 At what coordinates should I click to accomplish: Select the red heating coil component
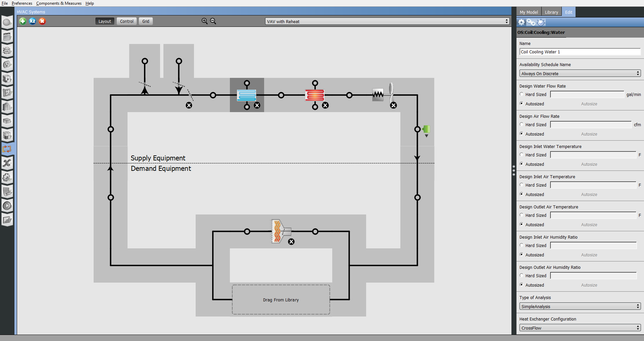pos(314,95)
